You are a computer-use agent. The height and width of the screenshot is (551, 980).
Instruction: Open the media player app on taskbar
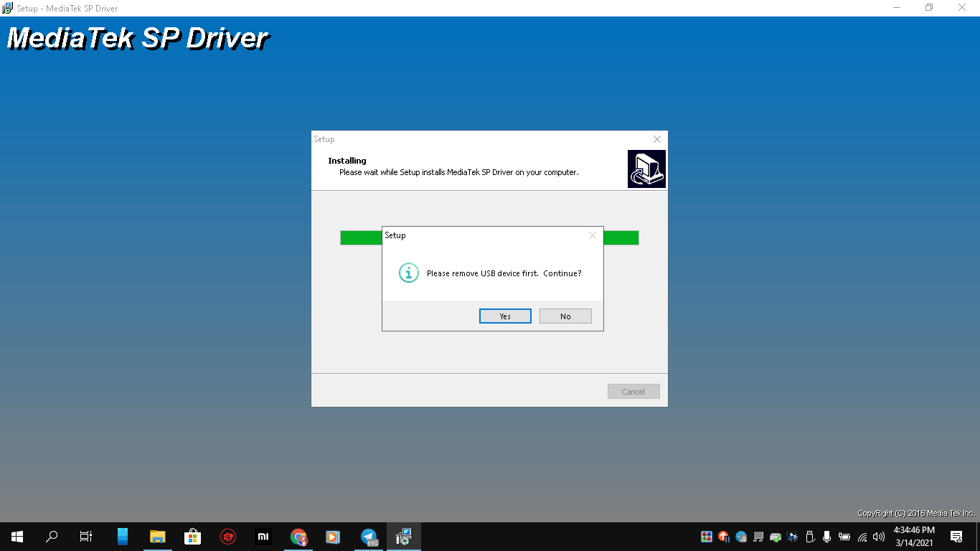pos(334,537)
